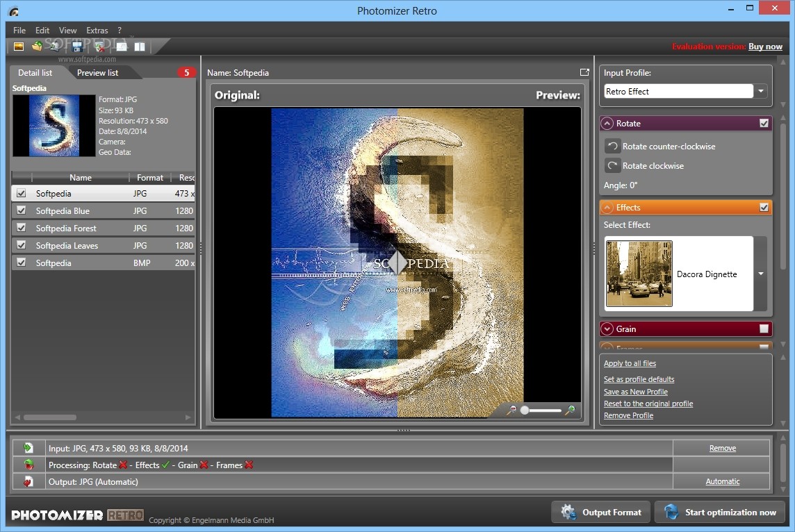Screen dimensions: 795x532
Task: Uncheck the Softpedia Forest file
Action: click(x=22, y=228)
